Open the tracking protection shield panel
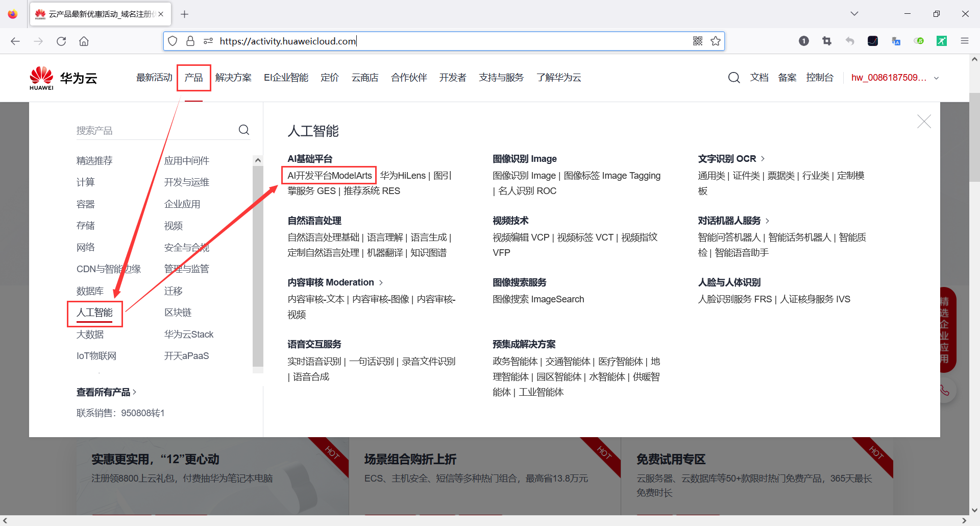 173,41
